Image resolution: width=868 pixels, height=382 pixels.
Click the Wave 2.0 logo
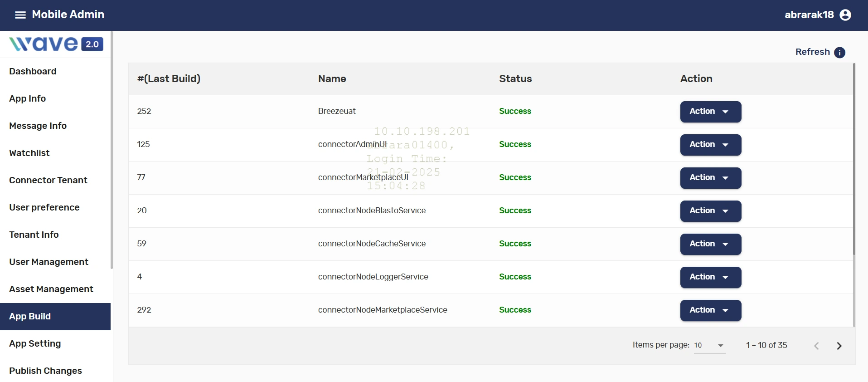(56, 44)
